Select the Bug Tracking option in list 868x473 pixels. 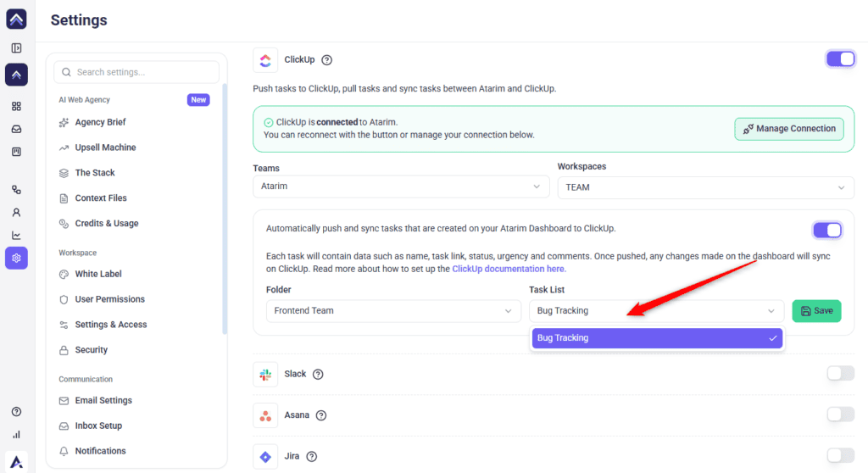coord(657,338)
